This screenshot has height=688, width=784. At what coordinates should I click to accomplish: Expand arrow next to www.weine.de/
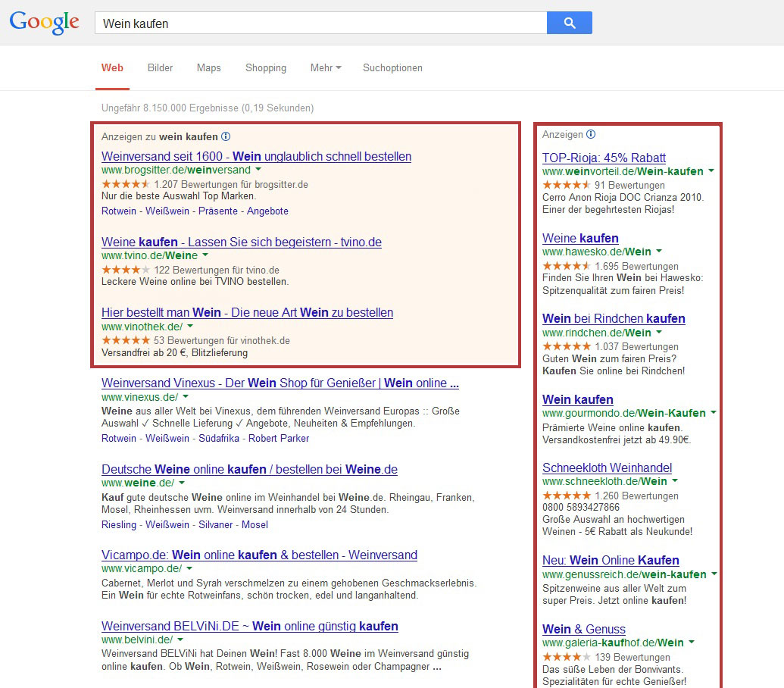pos(182,483)
